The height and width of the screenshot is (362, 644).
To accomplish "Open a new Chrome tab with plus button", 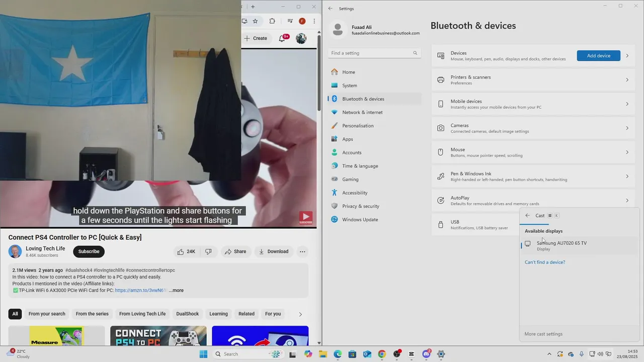I will [x=253, y=7].
